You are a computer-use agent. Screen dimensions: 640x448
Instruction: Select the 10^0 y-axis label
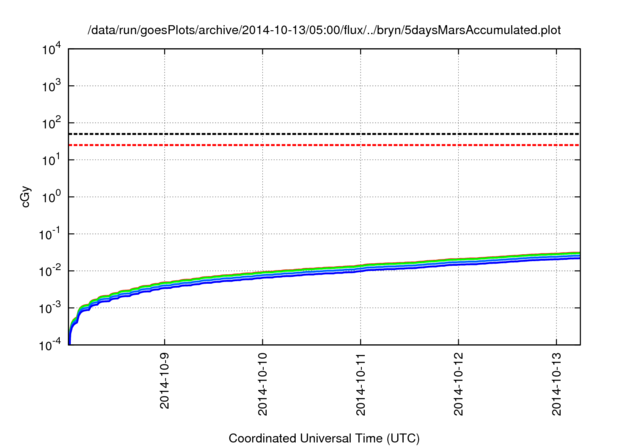[51, 198]
